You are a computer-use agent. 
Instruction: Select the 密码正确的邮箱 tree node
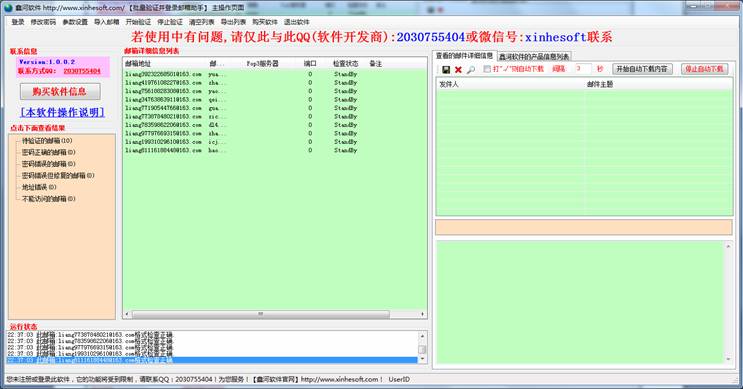(48, 152)
